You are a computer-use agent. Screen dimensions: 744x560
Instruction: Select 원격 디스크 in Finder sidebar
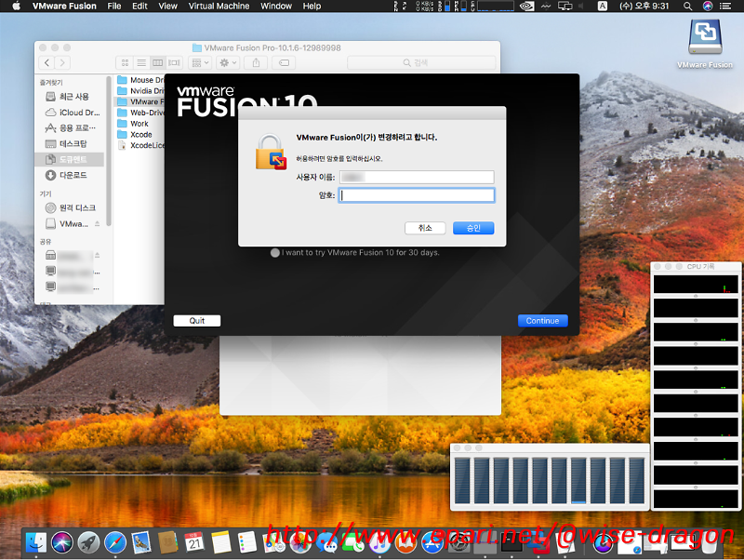point(69,207)
